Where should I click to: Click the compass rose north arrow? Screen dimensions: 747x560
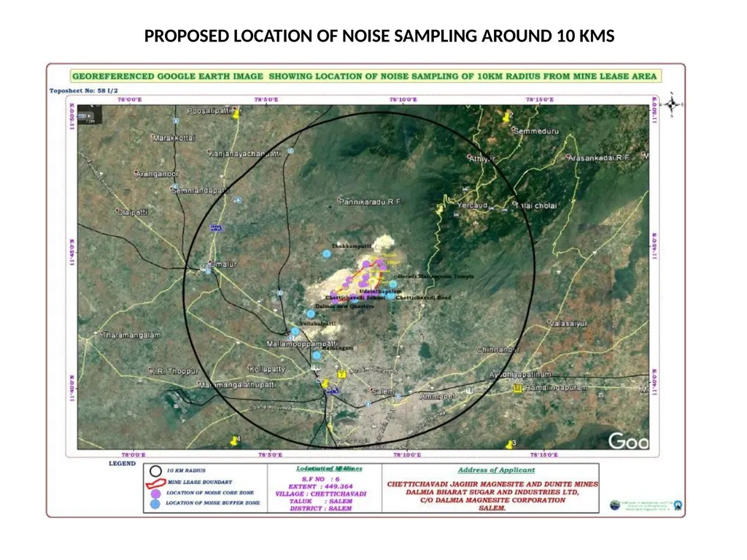pyautogui.click(x=672, y=104)
